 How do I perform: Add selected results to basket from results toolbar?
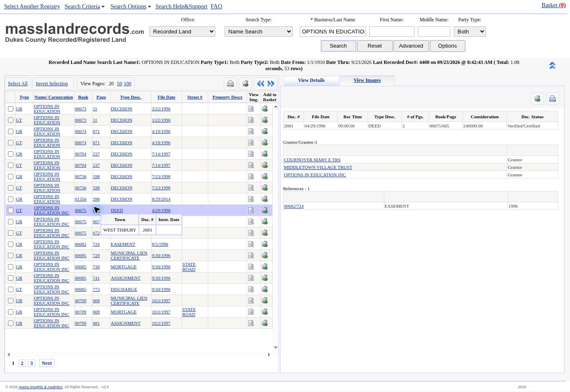[245, 84]
